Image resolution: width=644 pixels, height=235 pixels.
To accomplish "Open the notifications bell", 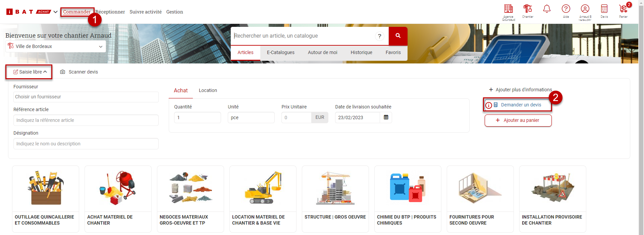I will pyautogui.click(x=547, y=9).
